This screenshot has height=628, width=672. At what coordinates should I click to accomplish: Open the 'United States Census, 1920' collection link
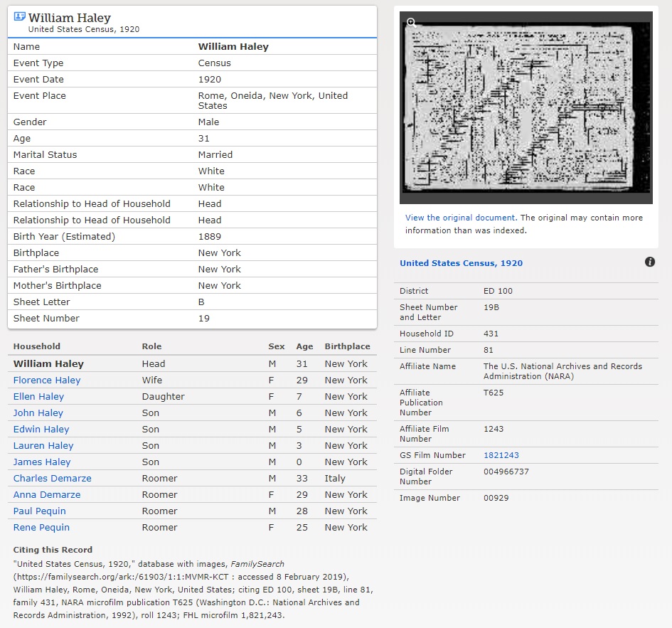(461, 263)
